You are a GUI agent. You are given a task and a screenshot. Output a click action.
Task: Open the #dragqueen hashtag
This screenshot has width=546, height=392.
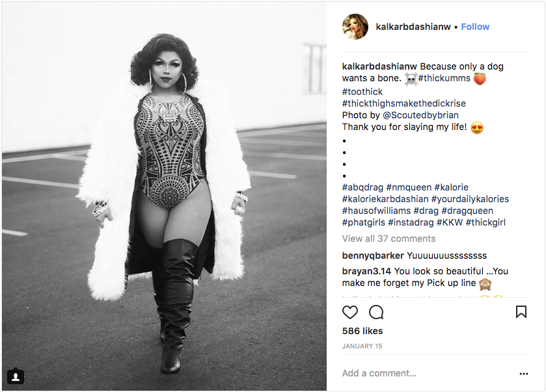pyautogui.click(x=467, y=211)
